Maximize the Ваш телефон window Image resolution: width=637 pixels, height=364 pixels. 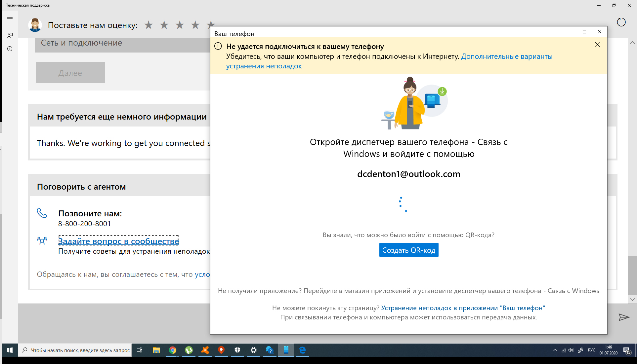tap(584, 32)
